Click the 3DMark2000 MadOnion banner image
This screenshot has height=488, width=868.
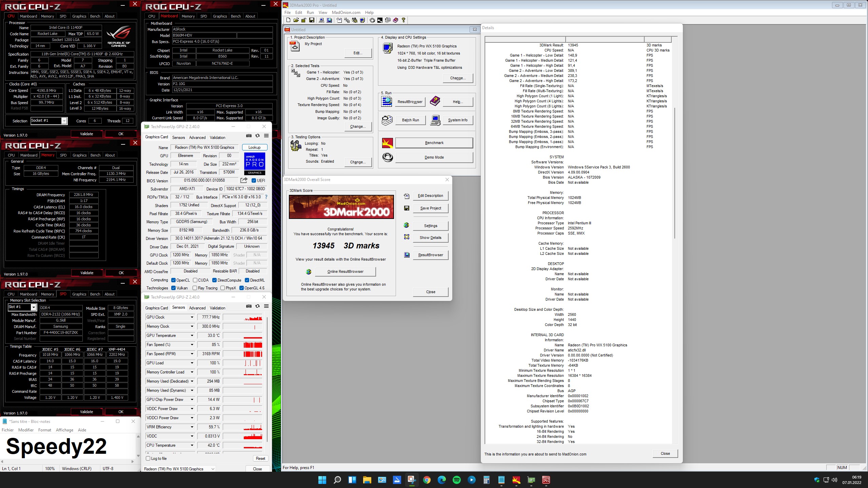341,207
